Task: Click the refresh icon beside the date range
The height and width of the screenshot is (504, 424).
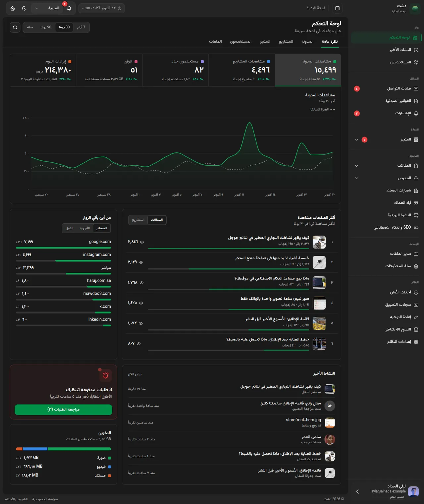Action: click(15, 27)
